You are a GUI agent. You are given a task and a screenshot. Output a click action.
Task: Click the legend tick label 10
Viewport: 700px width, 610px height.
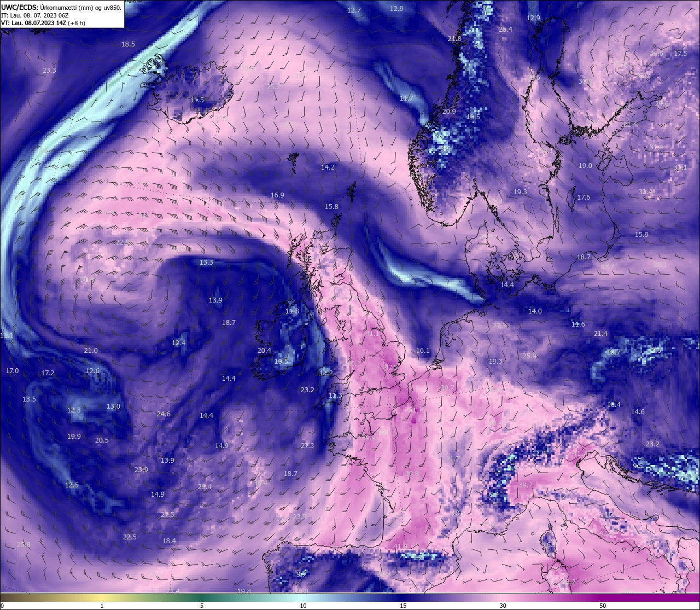(303, 606)
